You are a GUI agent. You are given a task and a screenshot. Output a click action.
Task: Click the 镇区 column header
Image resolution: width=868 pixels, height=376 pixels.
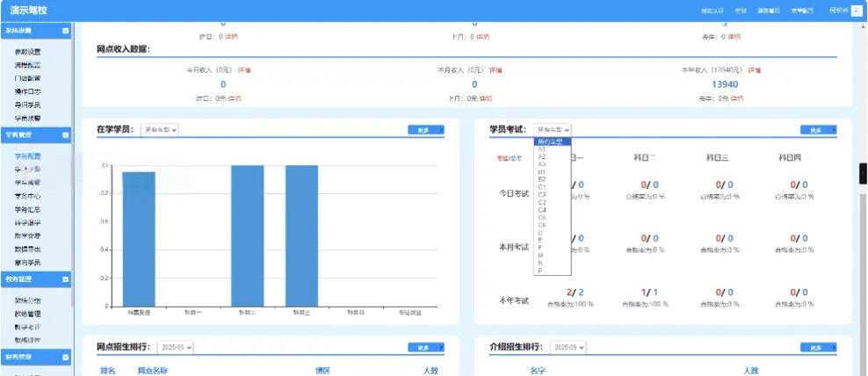[322, 371]
